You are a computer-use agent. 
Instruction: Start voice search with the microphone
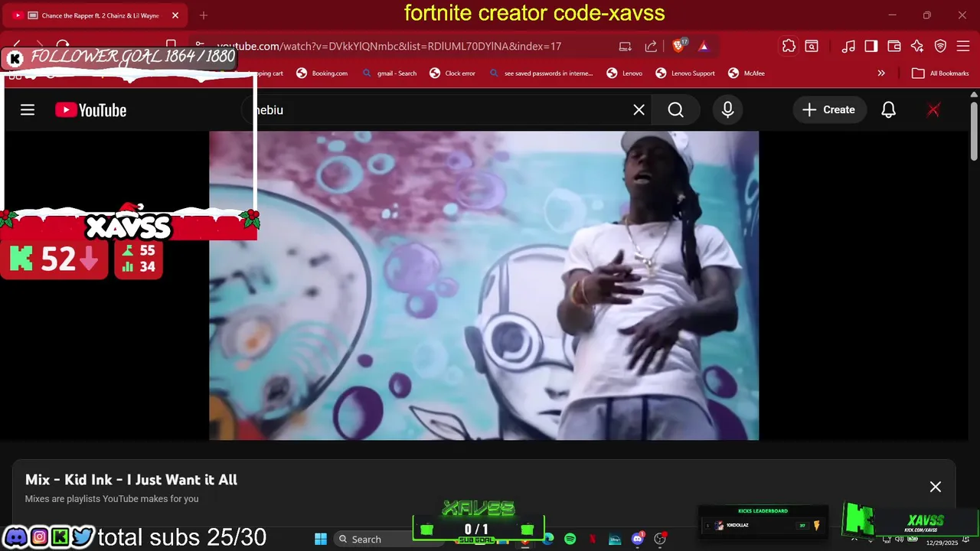pos(728,110)
